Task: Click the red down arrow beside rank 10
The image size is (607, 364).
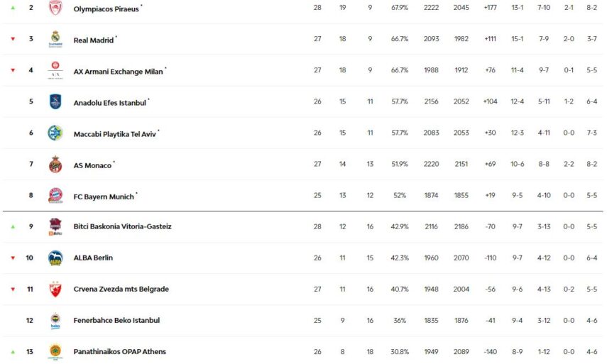Action: tap(13, 258)
